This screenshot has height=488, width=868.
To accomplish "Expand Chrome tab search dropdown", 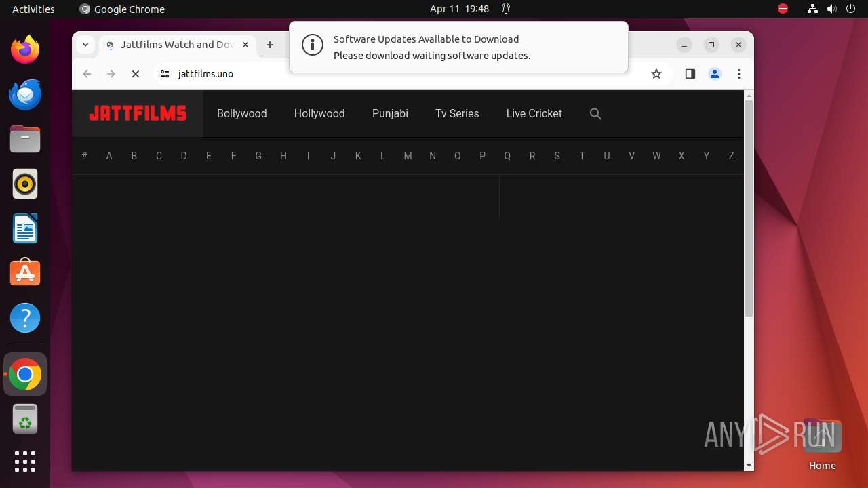I will [85, 45].
